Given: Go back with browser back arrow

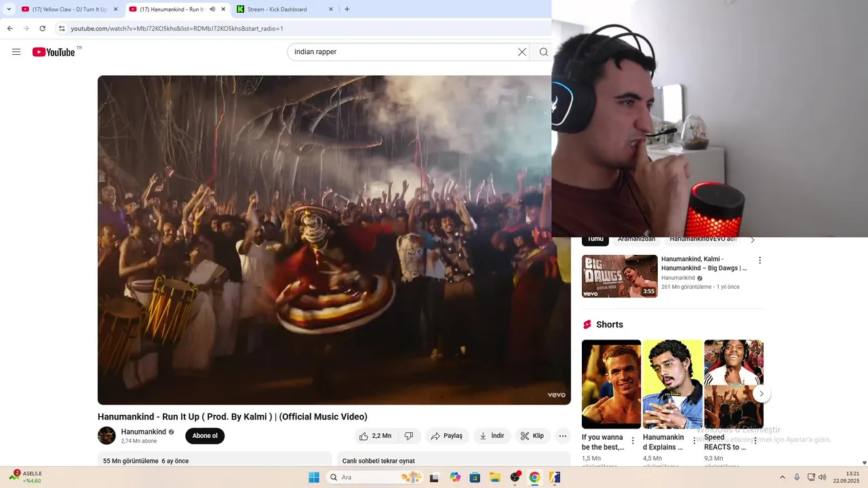Looking at the screenshot, I should pos(9,28).
